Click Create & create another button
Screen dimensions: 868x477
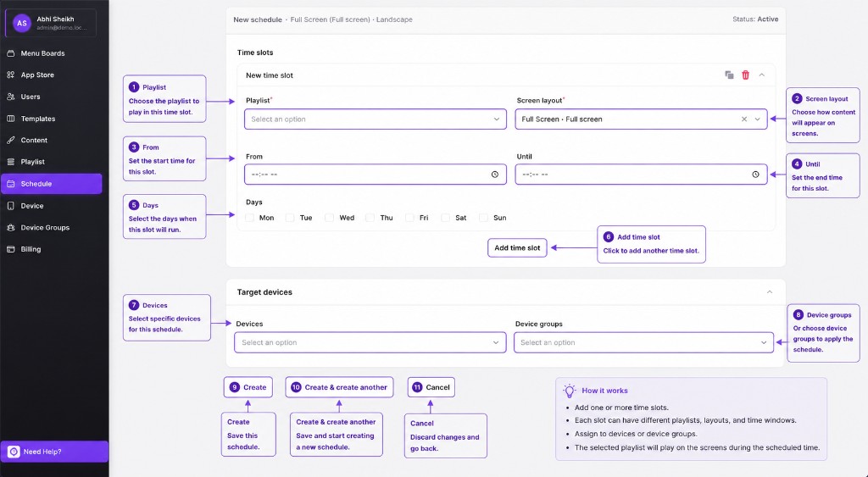click(339, 387)
